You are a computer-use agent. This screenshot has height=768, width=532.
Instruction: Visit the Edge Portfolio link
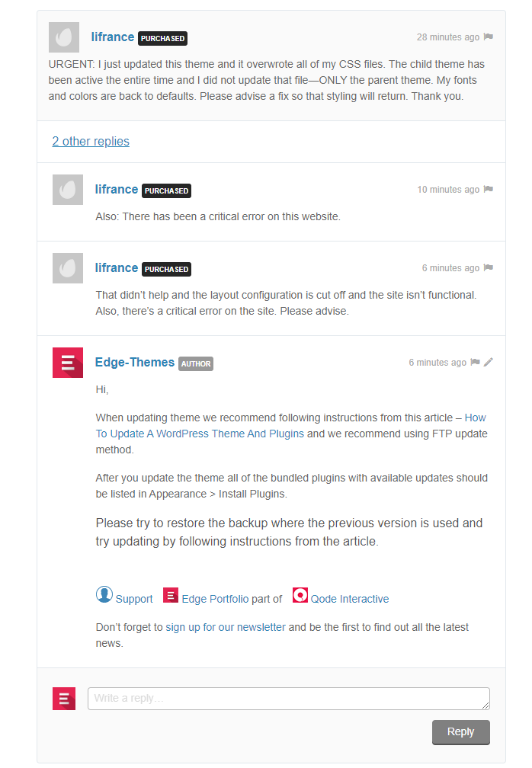(215, 599)
